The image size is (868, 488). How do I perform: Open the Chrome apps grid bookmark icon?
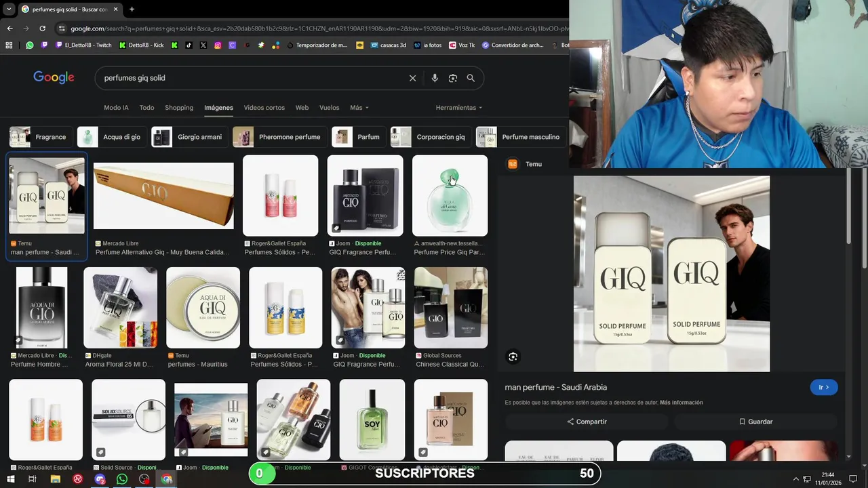point(9,45)
